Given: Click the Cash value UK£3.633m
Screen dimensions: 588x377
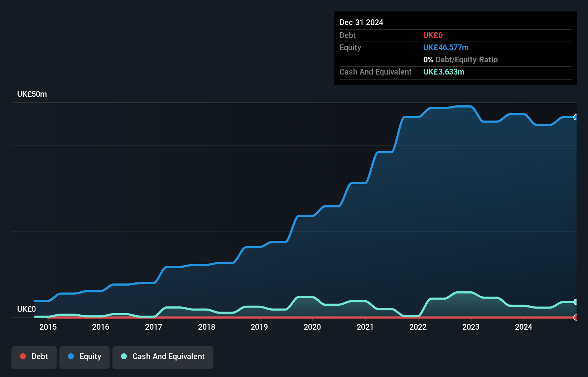Looking at the screenshot, I should pos(444,72).
